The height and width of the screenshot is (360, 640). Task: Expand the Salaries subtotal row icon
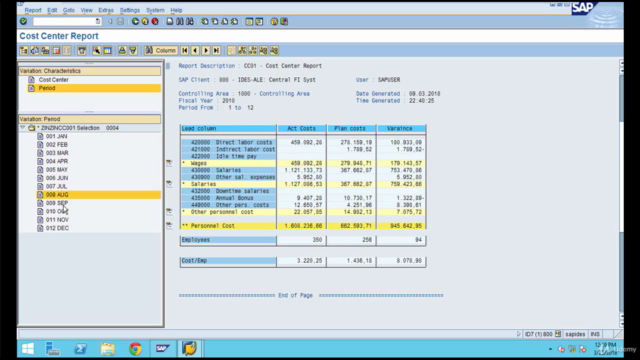click(x=169, y=184)
